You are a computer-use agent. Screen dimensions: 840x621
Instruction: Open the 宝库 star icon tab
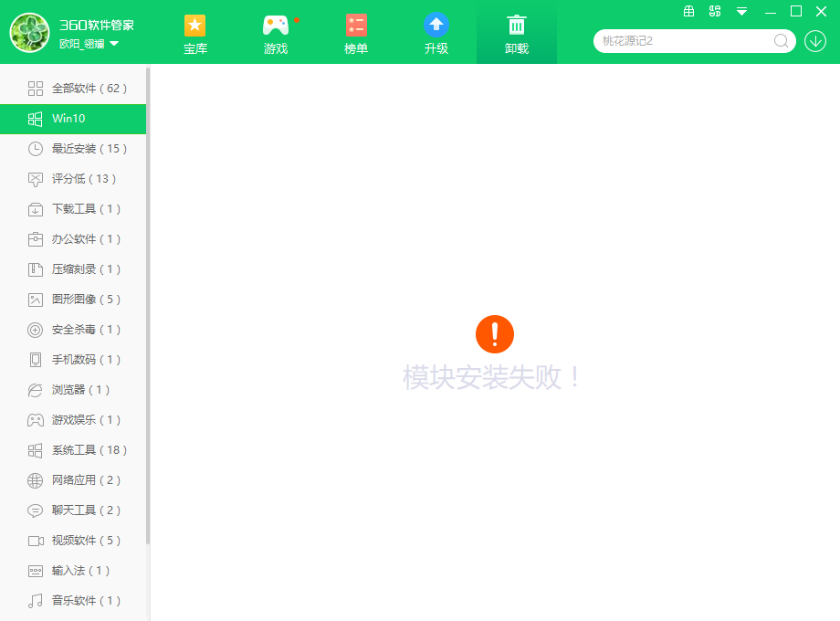tap(195, 33)
